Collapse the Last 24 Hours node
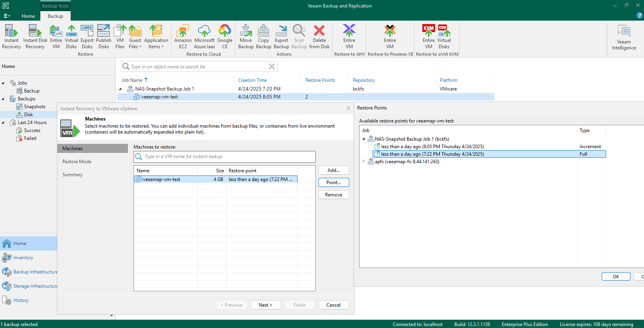644x328 pixels. 3,123
